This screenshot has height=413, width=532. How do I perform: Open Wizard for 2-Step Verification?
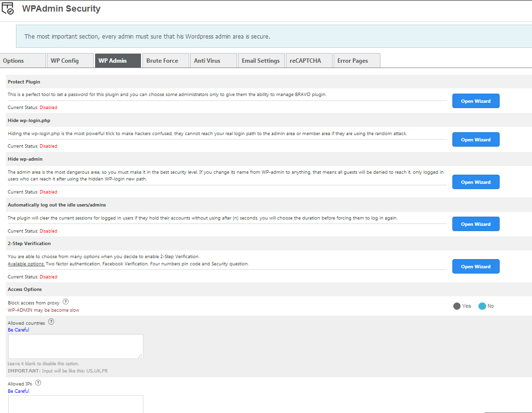pyautogui.click(x=476, y=266)
